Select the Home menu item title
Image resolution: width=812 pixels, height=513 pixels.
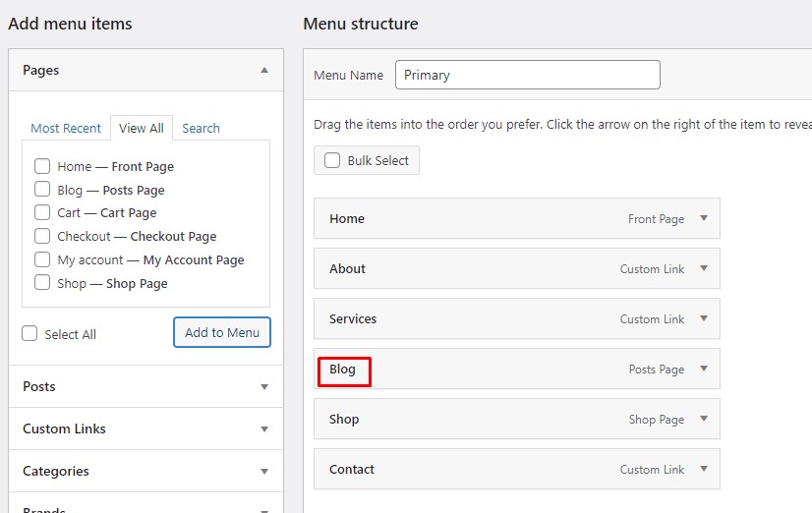347,218
